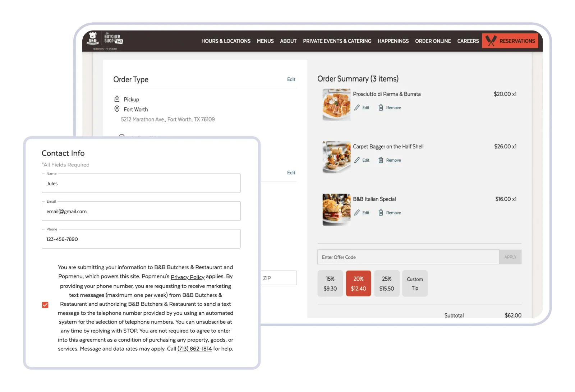575x392 pixels.
Task: Click the Enter Offer Code field
Action: [x=408, y=257]
